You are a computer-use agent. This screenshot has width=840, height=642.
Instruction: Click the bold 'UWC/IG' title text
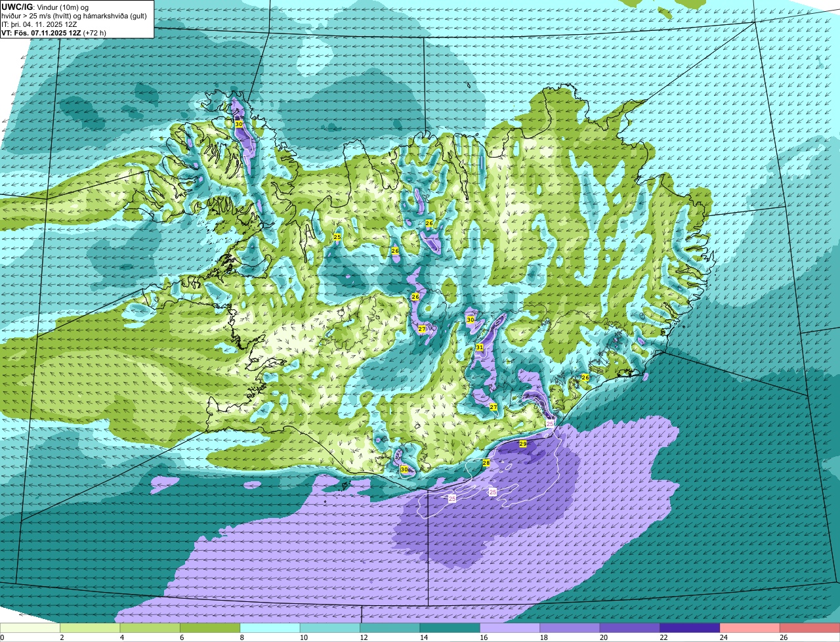pos(16,7)
